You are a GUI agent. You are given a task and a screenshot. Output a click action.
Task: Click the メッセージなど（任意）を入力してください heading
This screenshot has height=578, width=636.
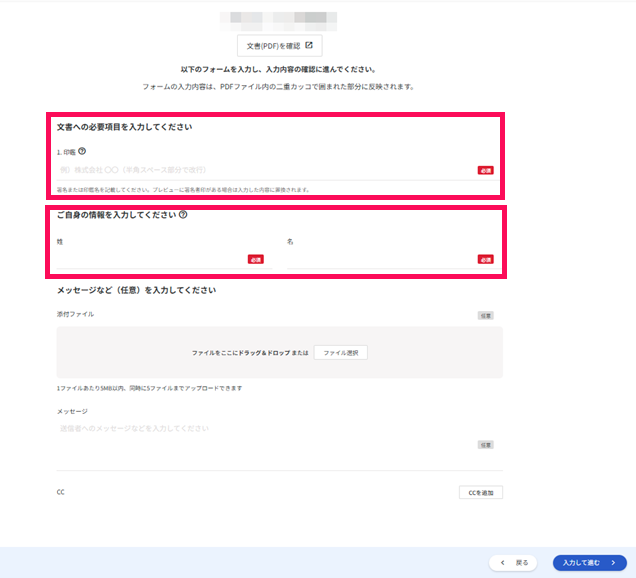pyautogui.click(x=136, y=290)
